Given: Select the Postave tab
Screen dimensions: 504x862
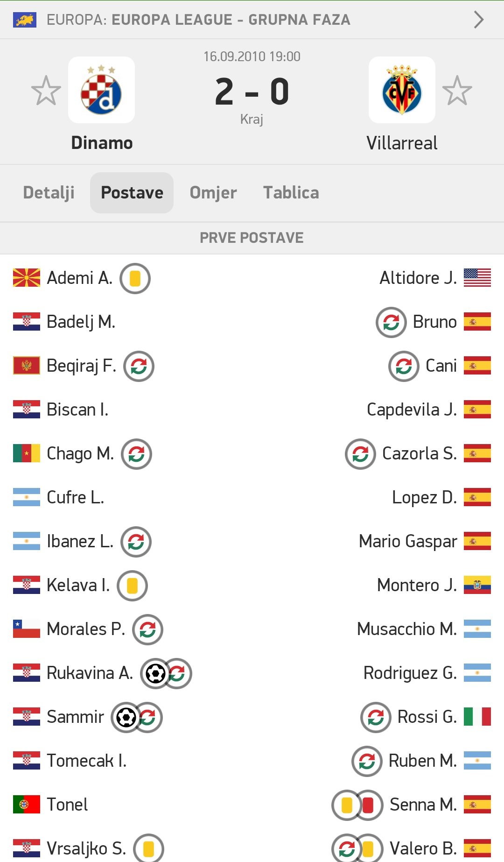Looking at the screenshot, I should [132, 193].
